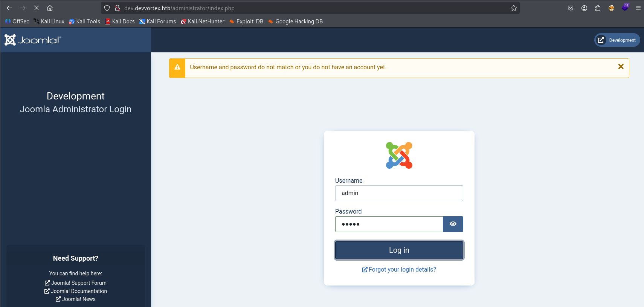Viewport: 644px width, 307px height.
Task: Open the Development site link button
Action: point(617,40)
